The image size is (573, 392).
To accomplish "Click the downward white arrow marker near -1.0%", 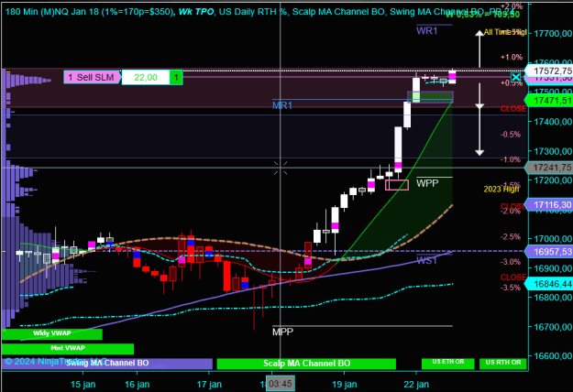I will click(479, 131).
